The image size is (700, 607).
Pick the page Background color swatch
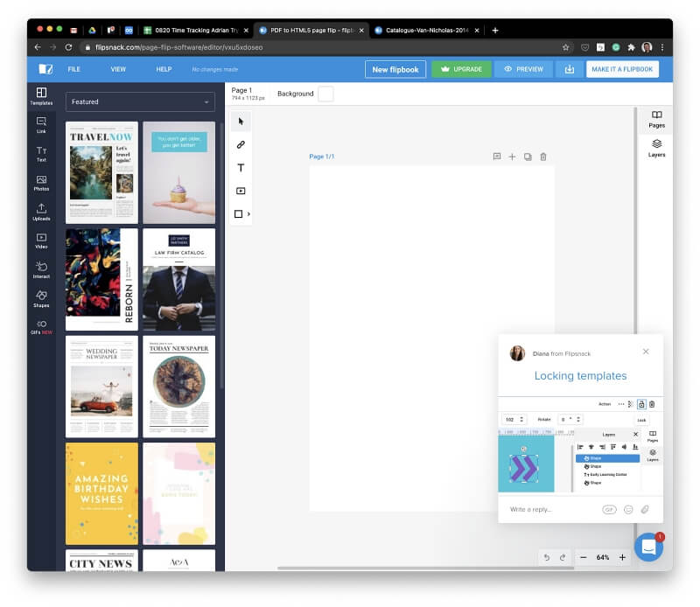point(325,94)
